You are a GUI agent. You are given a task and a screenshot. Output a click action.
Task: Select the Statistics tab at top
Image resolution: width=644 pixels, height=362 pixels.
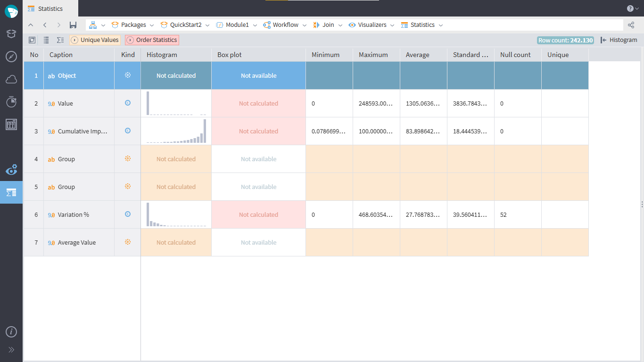50,8
